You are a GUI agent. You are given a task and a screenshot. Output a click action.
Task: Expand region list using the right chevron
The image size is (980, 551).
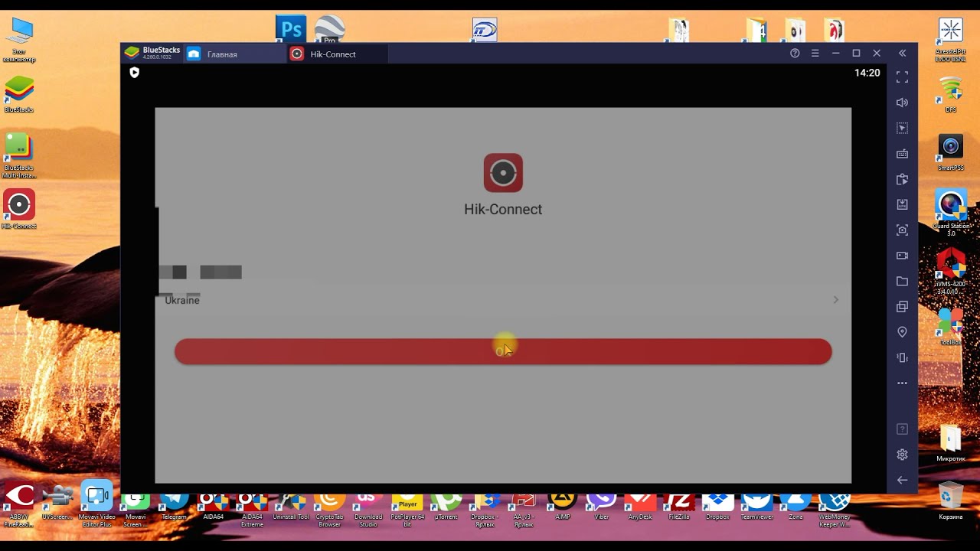(x=835, y=300)
